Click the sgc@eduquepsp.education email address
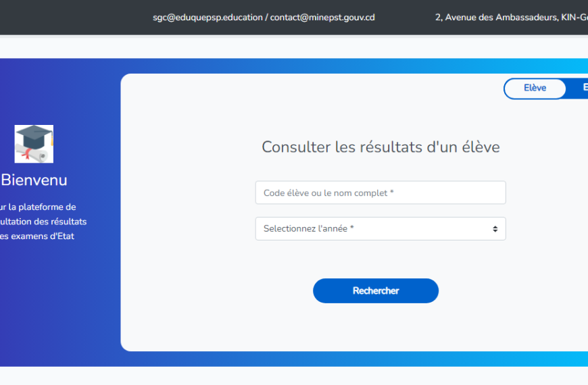588x385 pixels. 207,18
